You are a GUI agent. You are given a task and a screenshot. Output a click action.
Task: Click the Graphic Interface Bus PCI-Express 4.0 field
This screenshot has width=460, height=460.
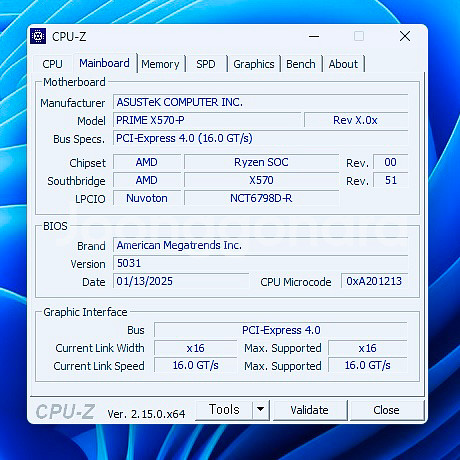(281, 330)
